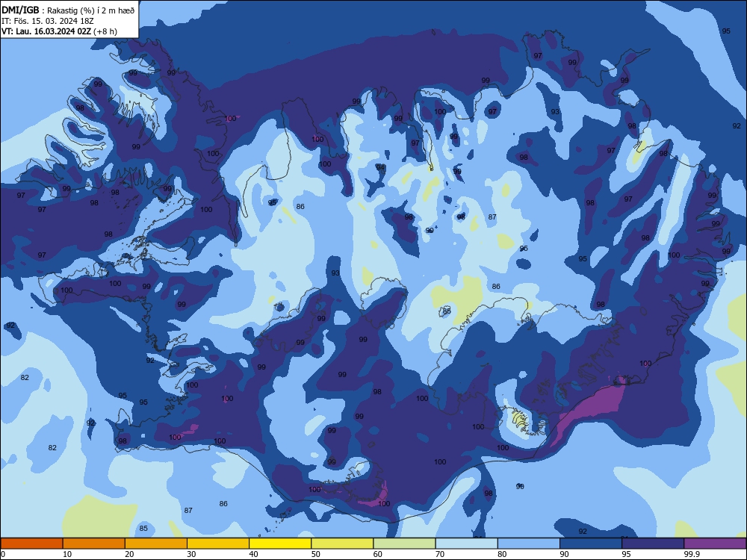Image resolution: width=747 pixels, height=560 pixels.
Task: Select the medium blue 90–95 legend segment
Action: pos(591,544)
